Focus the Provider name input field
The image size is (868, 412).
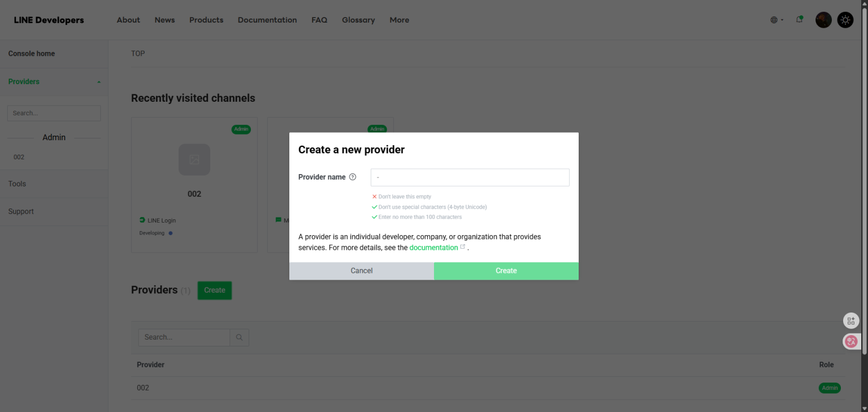470,177
